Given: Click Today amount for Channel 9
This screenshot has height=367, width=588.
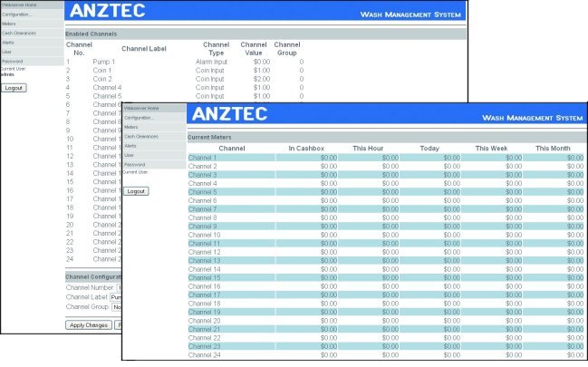Looking at the screenshot, I should (x=451, y=227).
